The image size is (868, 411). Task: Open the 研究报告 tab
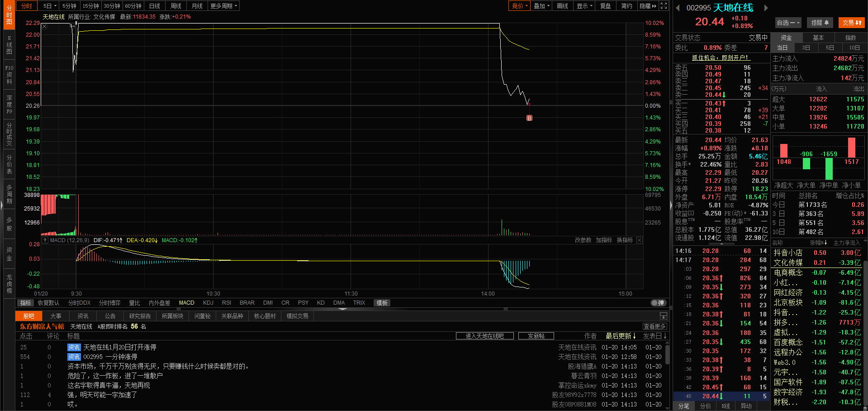(x=140, y=316)
